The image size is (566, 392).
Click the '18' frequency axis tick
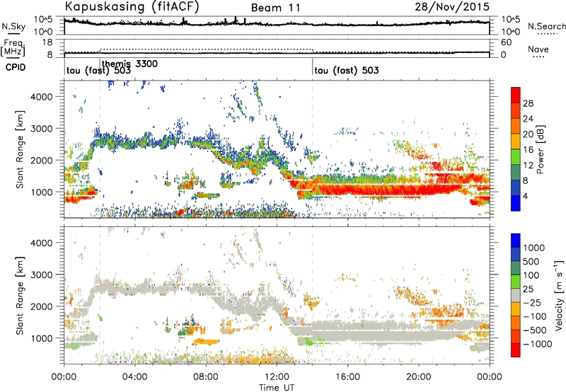point(47,42)
